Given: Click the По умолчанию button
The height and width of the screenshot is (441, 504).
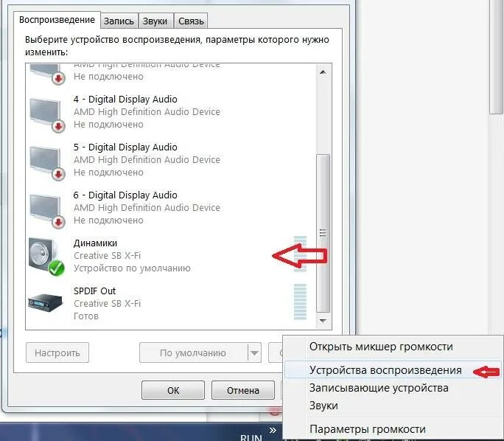Looking at the screenshot, I should 194,353.
